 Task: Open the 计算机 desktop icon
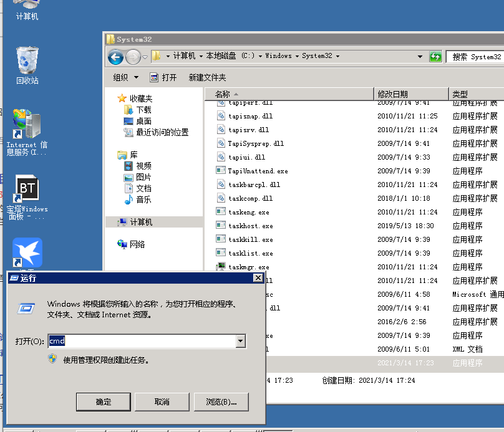click(x=26, y=9)
